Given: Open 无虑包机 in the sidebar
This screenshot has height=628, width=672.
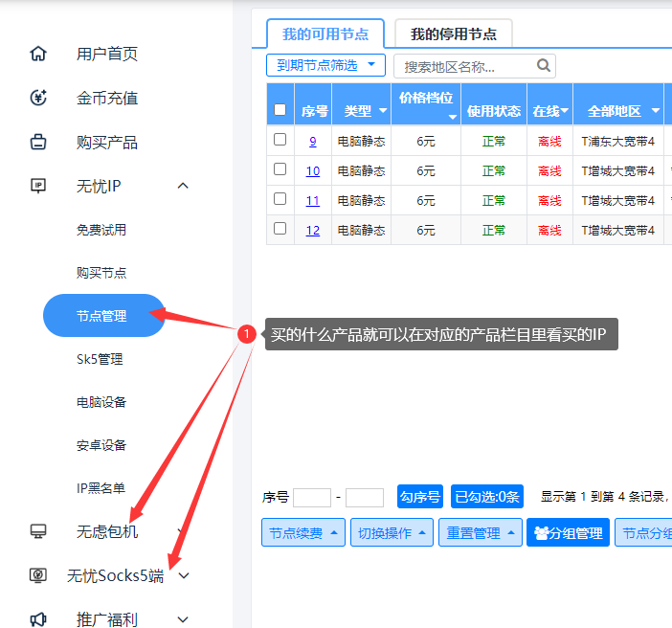Looking at the screenshot, I should tap(107, 531).
